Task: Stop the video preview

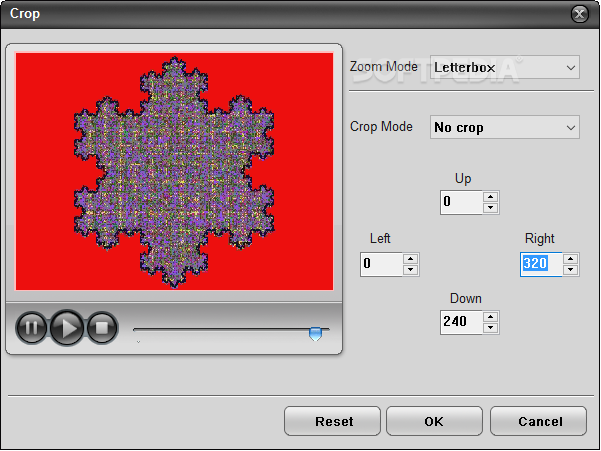Action: (x=102, y=328)
